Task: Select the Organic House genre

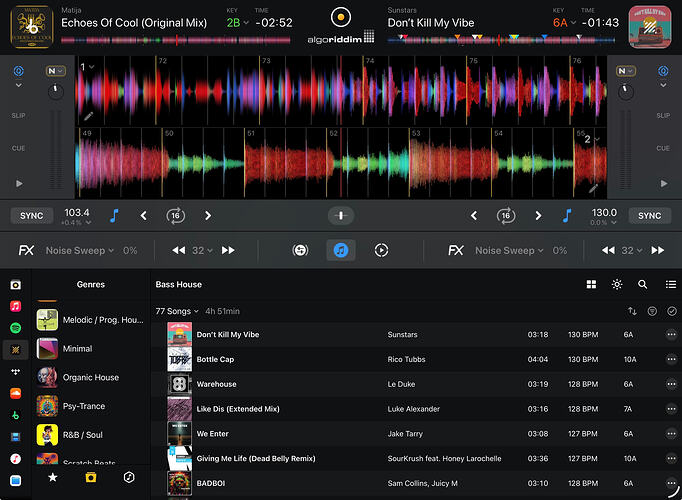Action: [x=90, y=377]
